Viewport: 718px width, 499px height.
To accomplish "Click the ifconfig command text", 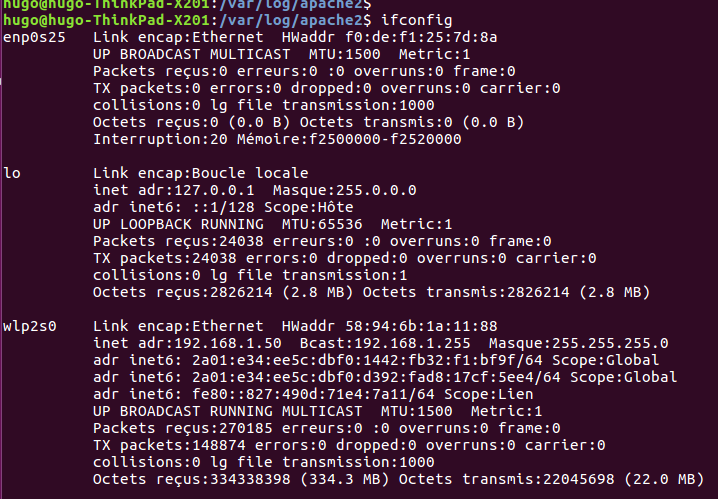I will point(417,20).
